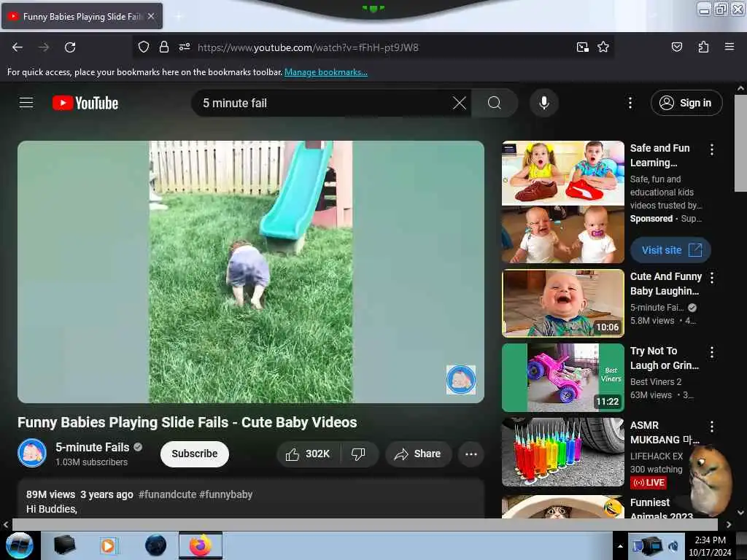
Task: Click the Funny Babies Playing Slide Fails tab
Action: click(x=82, y=16)
